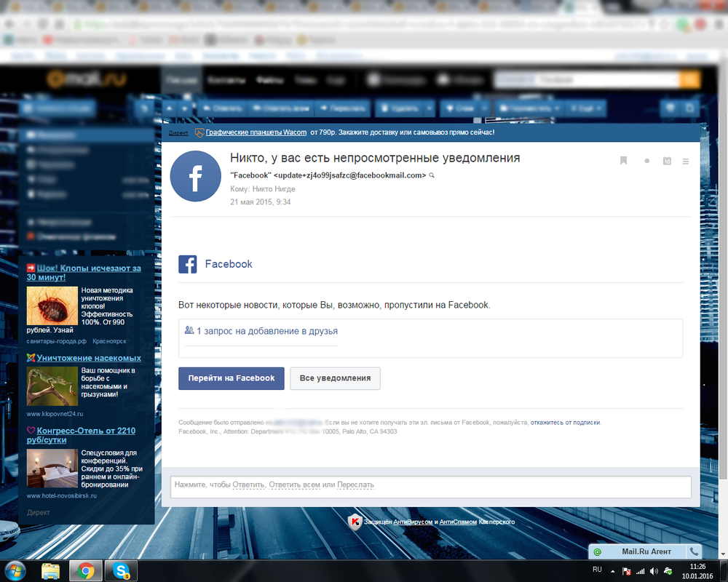Follow the '1 запрос на добавление в друзья' link
Image resolution: width=728 pixels, height=582 pixels.
tap(266, 331)
